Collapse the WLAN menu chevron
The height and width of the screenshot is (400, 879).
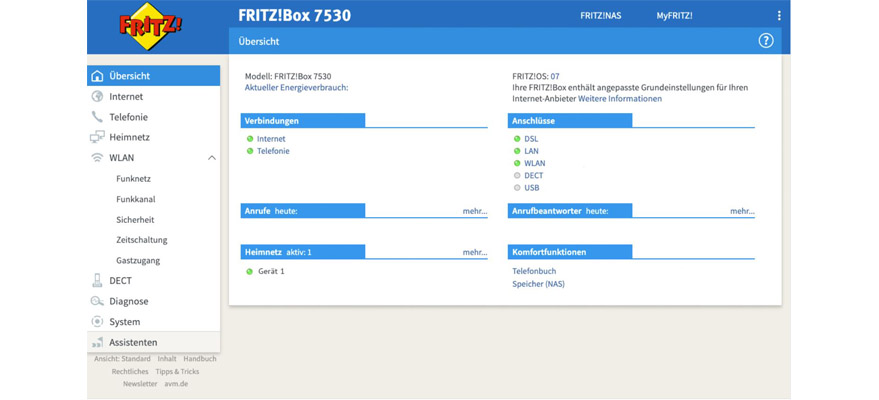[x=211, y=158]
